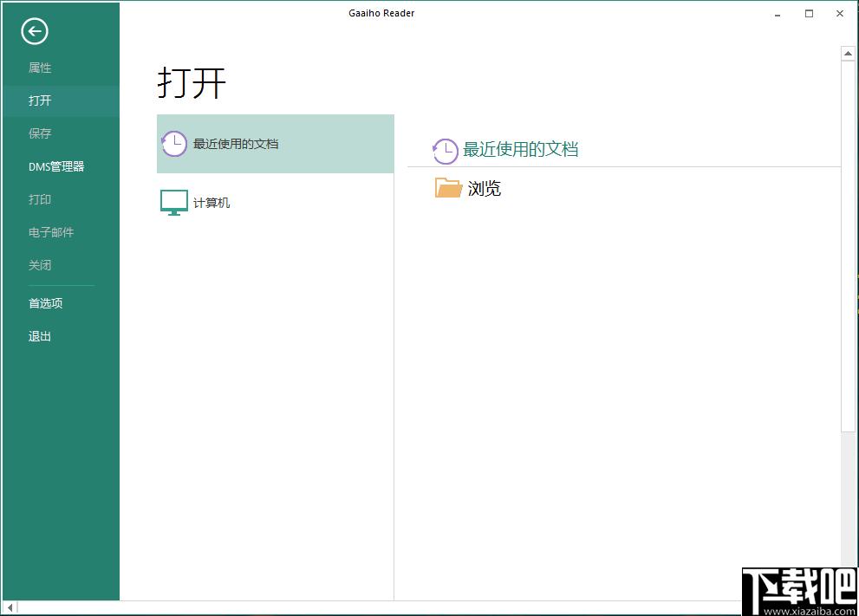The height and width of the screenshot is (616, 859).
Task: Click the back arrow circle icon
Action: (35, 31)
